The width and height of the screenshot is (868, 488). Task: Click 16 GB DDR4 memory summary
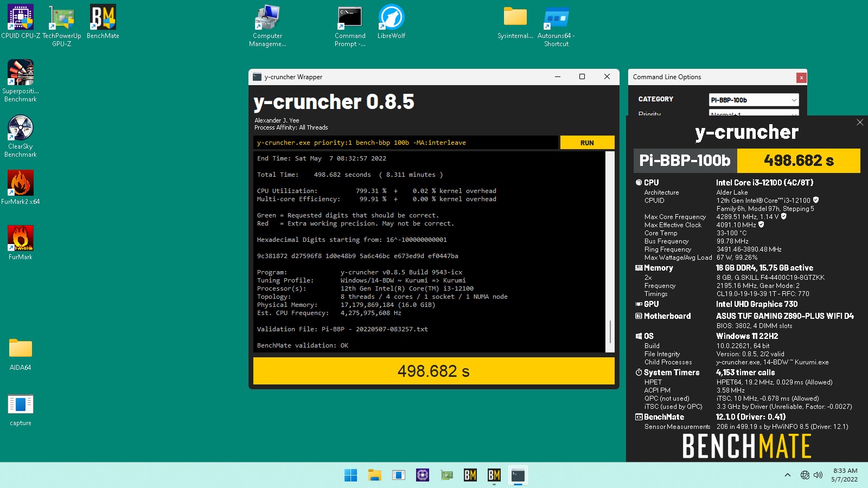click(764, 268)
